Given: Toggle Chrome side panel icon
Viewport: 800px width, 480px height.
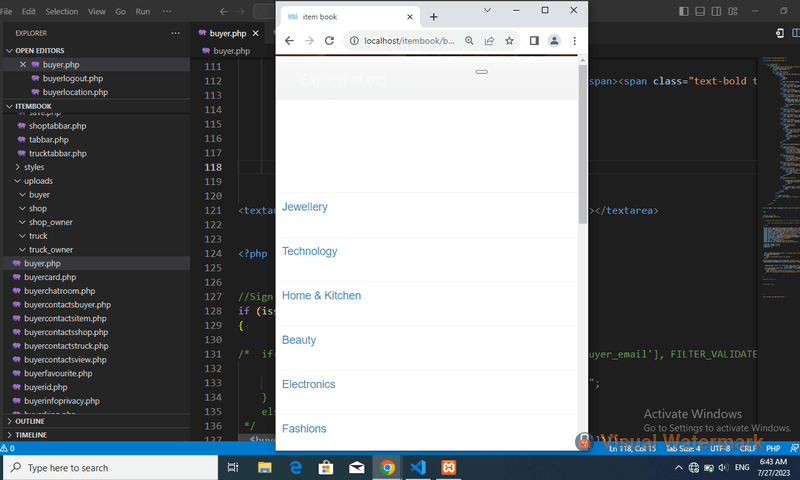Looking at the screenshot, I should pyautogui.click(x=534, y=41).
